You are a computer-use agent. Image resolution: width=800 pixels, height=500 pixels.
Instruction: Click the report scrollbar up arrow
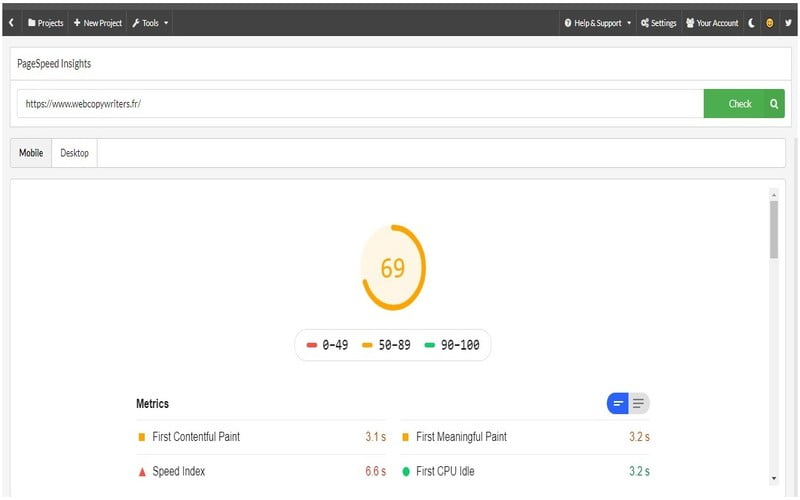(x=774, y=195)
